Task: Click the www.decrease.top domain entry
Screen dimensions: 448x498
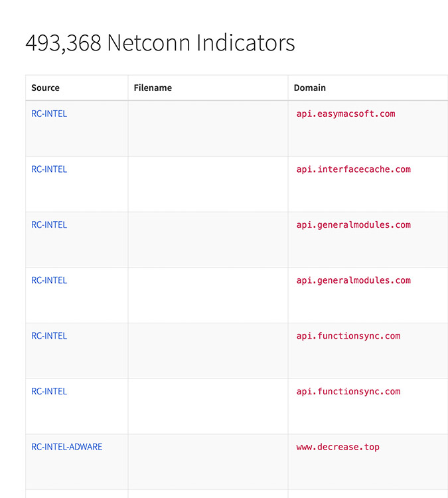Action: click(338, 447)
